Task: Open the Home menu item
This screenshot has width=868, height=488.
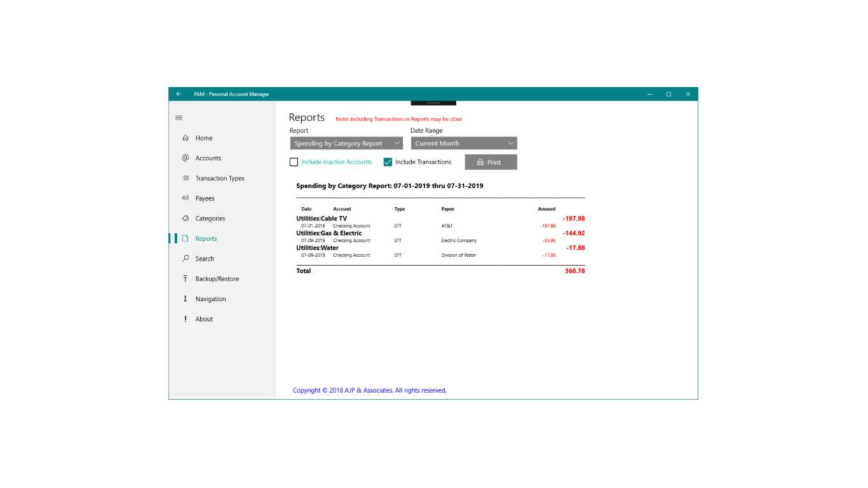Action: pos(222,138)
